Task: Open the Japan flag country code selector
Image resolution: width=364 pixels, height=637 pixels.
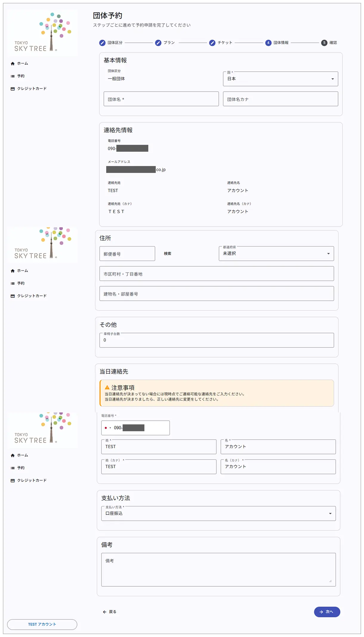Action: (x=108, y=428)
